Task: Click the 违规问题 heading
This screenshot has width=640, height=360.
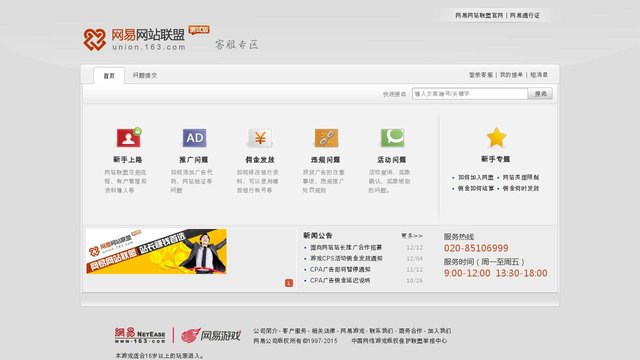Action: coord(326,160)
